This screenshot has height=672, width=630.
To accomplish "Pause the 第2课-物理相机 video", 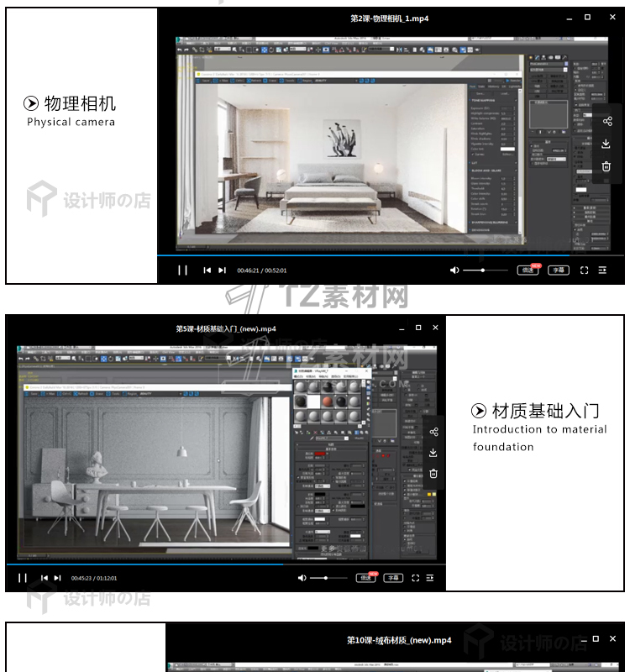I will [x=182, y=270].
